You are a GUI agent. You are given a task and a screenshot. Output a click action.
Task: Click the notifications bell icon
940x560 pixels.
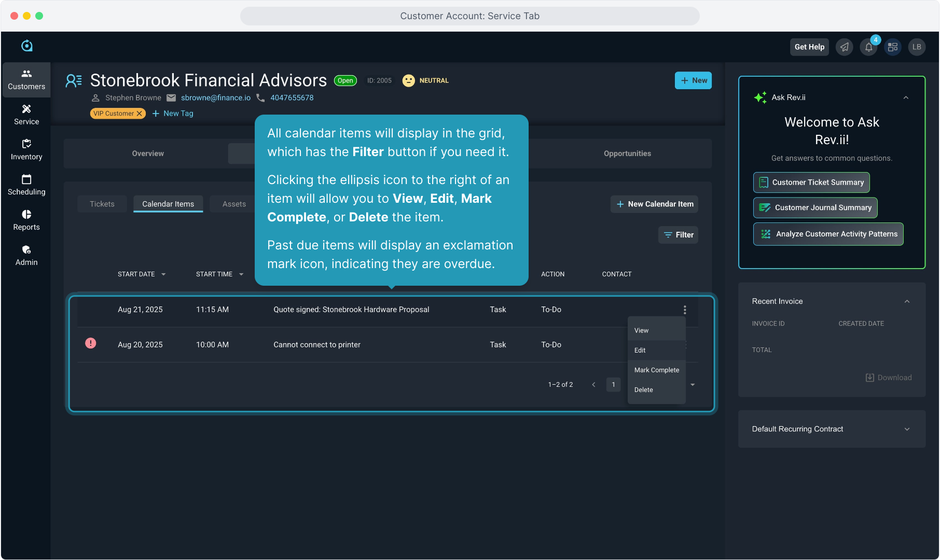click(868, 47)
